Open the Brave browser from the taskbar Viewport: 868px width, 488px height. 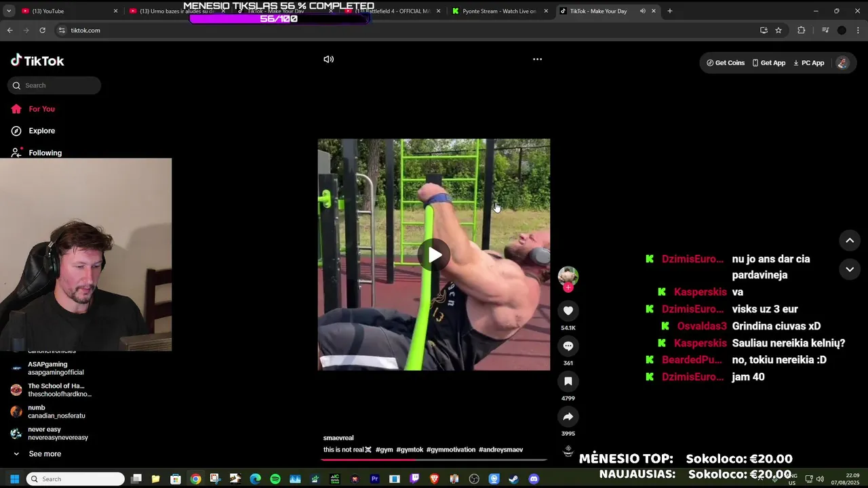point(434,479)
